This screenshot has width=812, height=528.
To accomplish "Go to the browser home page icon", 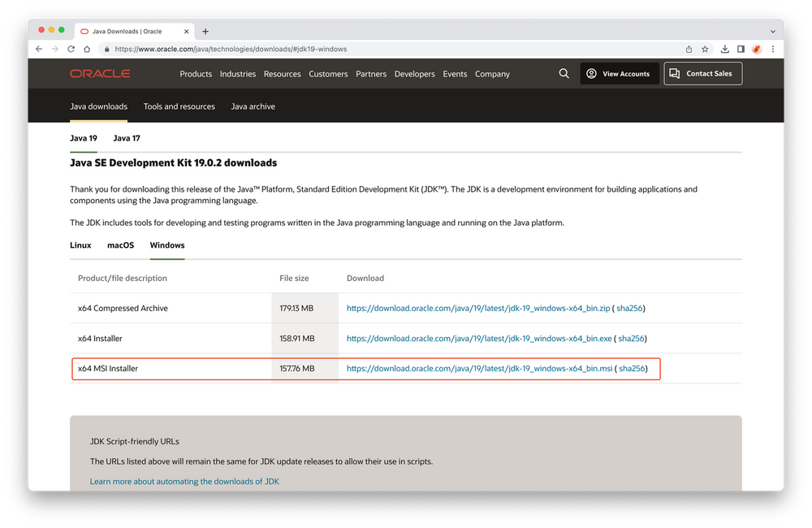I will [87, 49].
